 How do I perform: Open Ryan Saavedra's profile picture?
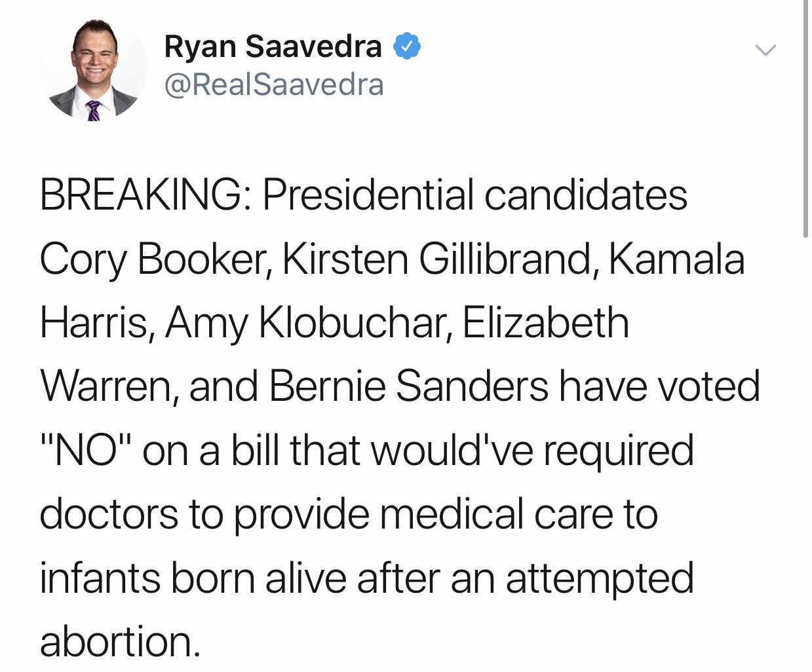94,69
